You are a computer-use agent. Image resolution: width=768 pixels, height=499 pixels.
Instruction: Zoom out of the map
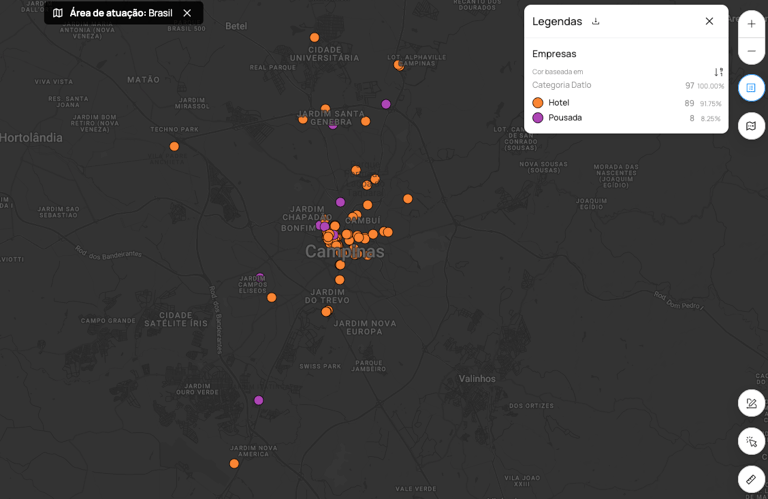click(751, 51)
